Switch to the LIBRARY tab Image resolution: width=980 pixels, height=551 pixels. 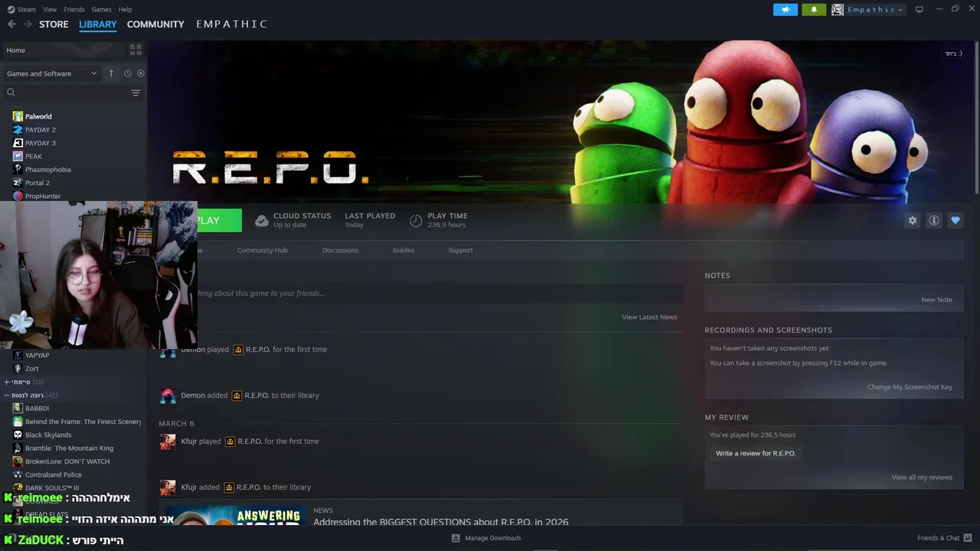pyautogui.click(x=98, y=24)
